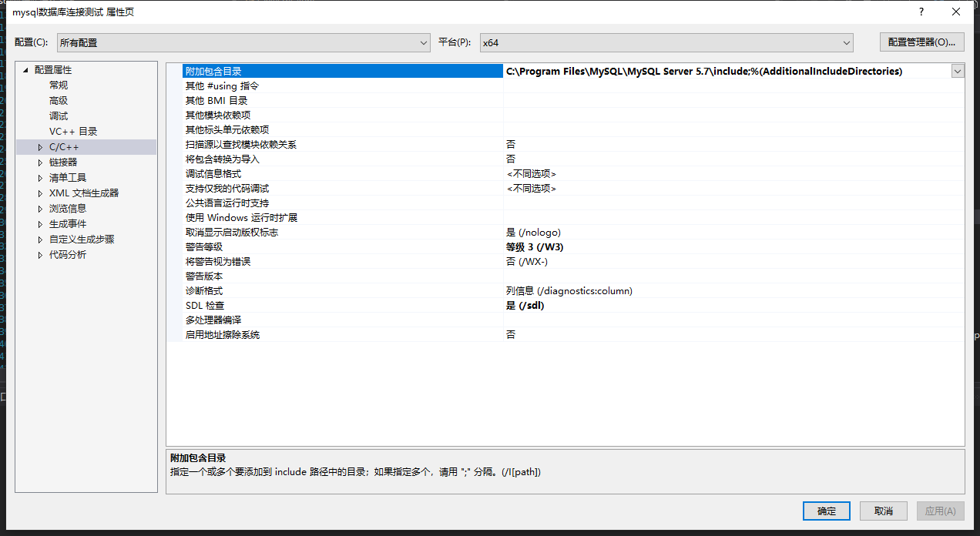The height and width of the screenshot is (536, 980).
Task: Select VC++ 目录 in the tree
Action: point(73,131)
